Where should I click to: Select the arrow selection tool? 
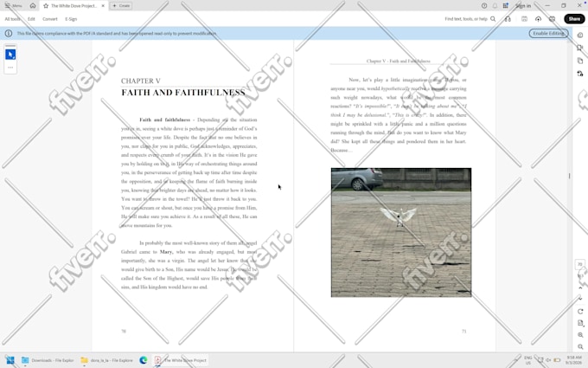click(10, 55)
